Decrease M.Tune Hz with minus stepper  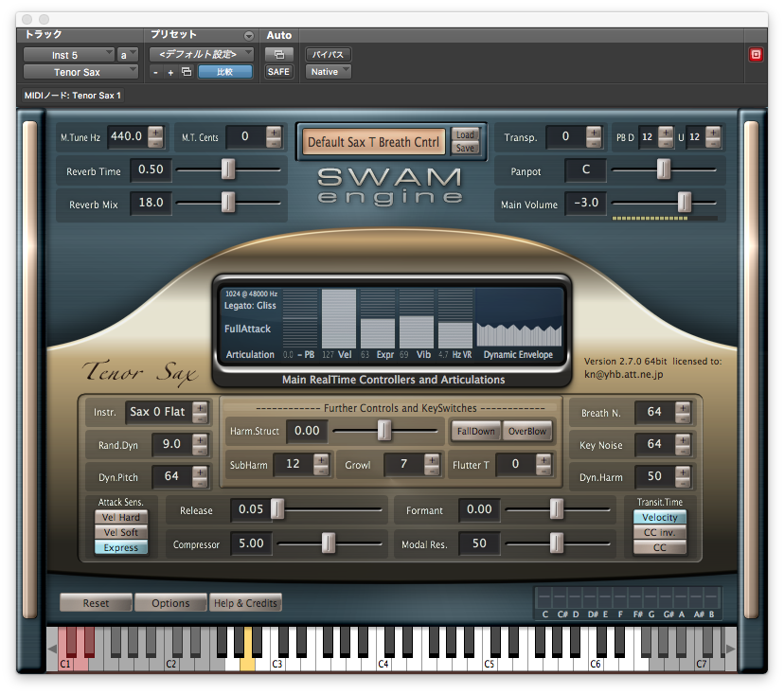coord(155,143)
